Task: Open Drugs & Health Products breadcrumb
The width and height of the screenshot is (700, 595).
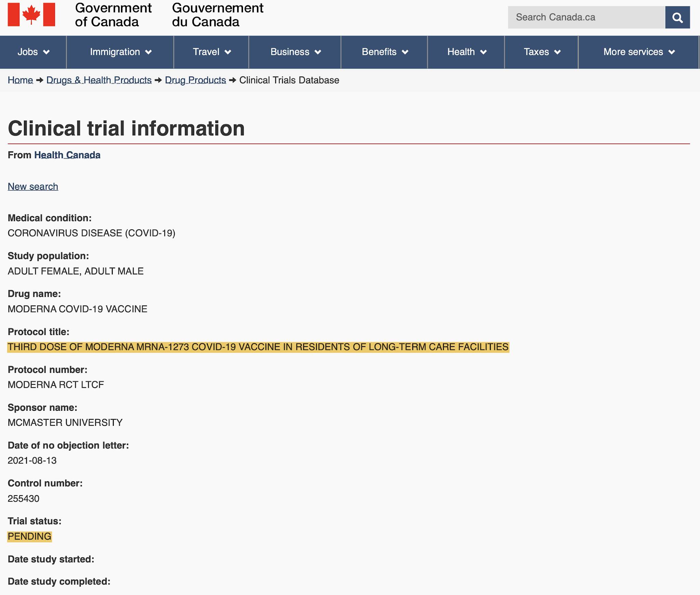Action: pos(99,80)
